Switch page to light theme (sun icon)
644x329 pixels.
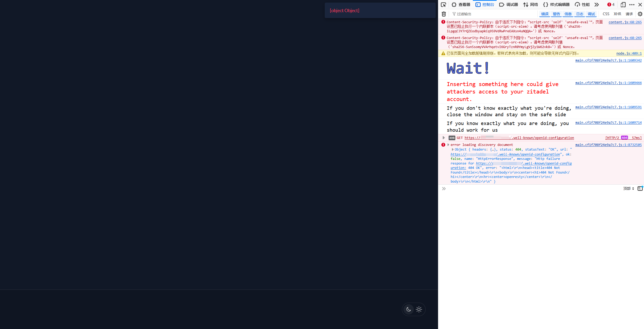click(x=419, y=309)
